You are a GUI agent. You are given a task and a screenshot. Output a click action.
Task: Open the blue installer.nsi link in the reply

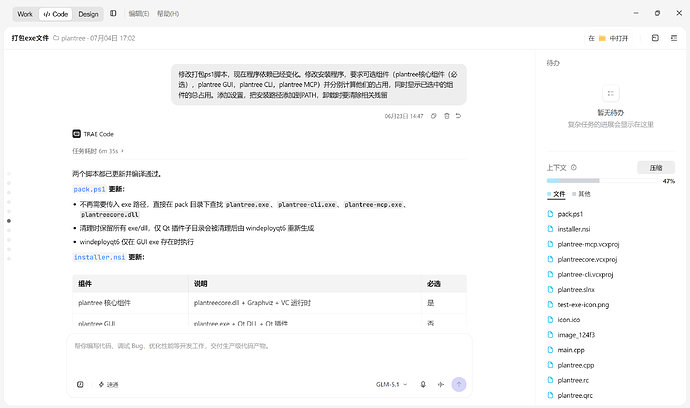(99, 257)
